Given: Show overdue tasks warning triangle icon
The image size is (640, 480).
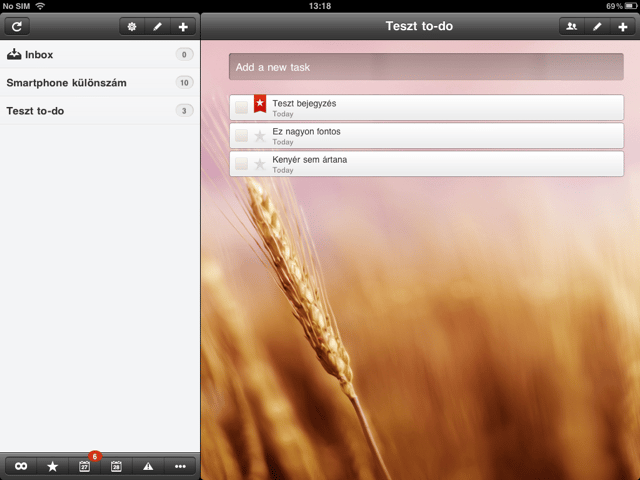Looking at the screenshot, I should (x=148, y=466).
